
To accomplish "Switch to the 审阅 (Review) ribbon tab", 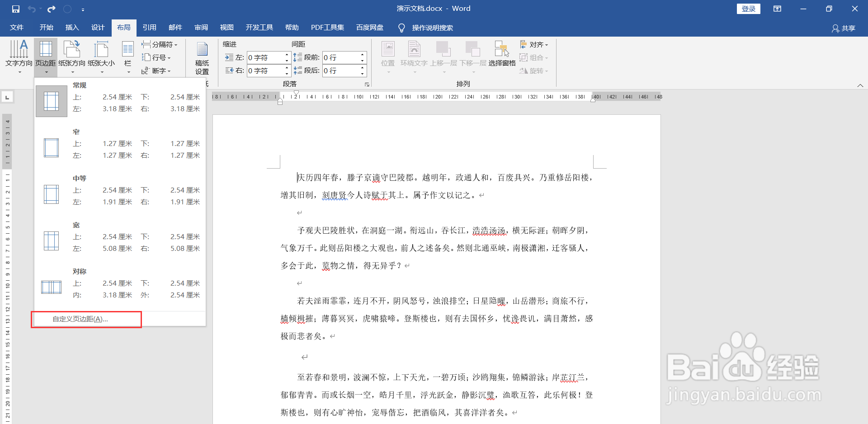I will (x=201, y=27).
